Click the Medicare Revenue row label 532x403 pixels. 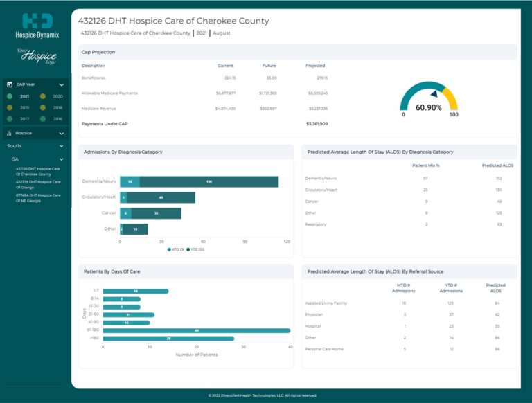pos(99,109)
